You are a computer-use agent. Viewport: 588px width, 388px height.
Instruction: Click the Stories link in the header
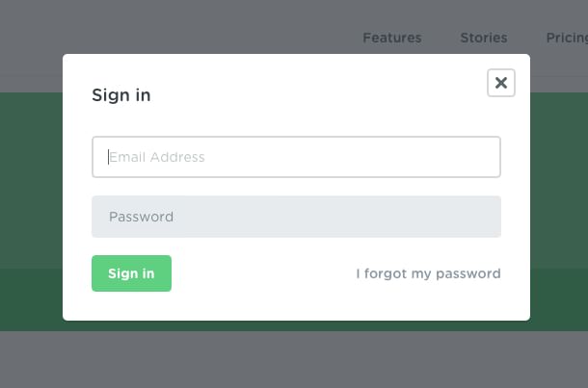coord(483,38)
